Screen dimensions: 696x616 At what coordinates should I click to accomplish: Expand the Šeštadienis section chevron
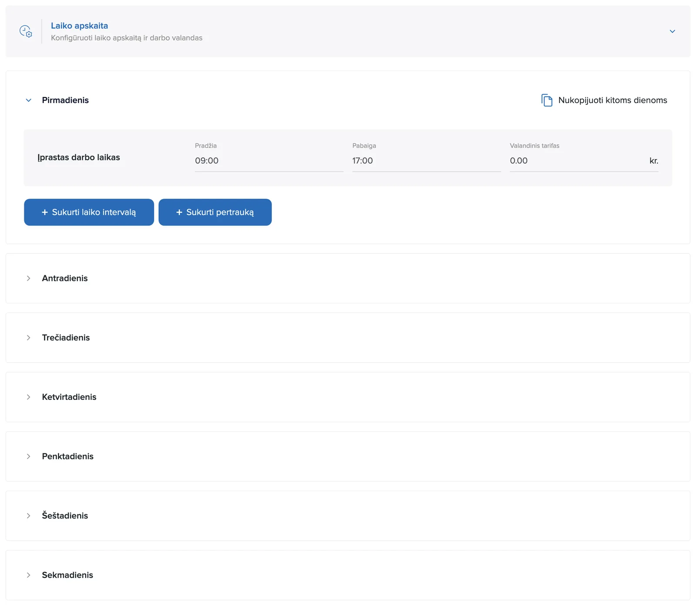(x=28, y=516)
